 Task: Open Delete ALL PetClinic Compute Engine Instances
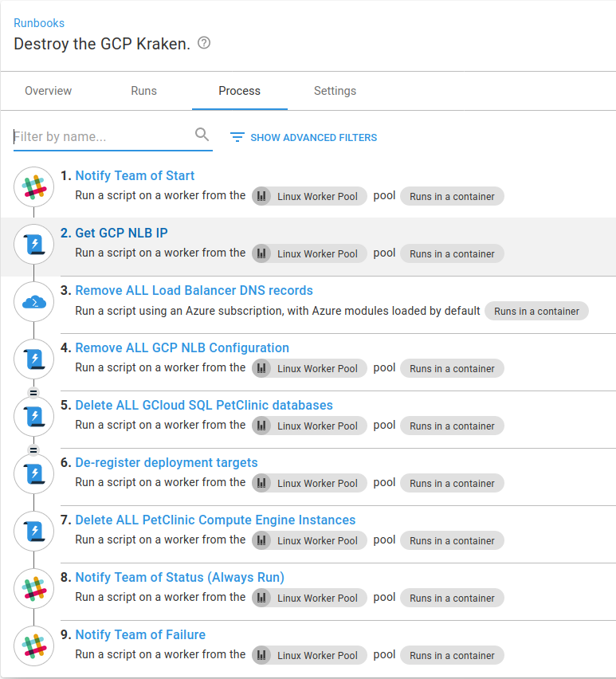[215, 520]
